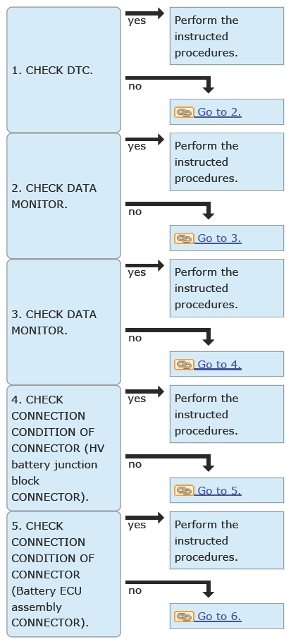Image resolution: width=291 pixels, height=644 pixels.
Task: Select step 5 Battery ECU assembly box
Action: [x=64, y=574]
